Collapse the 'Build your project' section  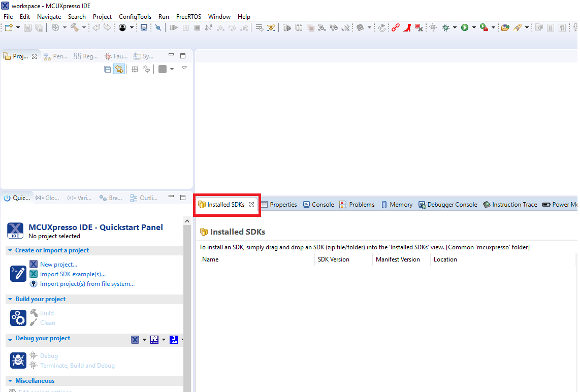pos(10,299)
